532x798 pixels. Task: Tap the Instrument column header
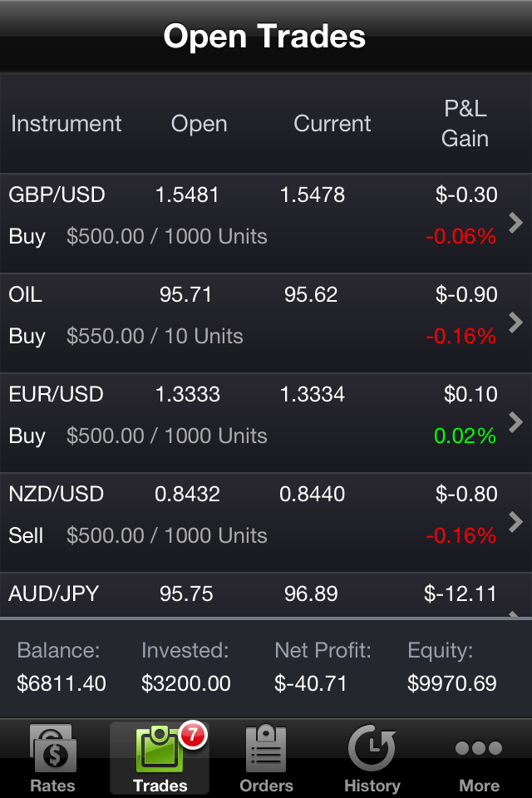pos(66,124)
